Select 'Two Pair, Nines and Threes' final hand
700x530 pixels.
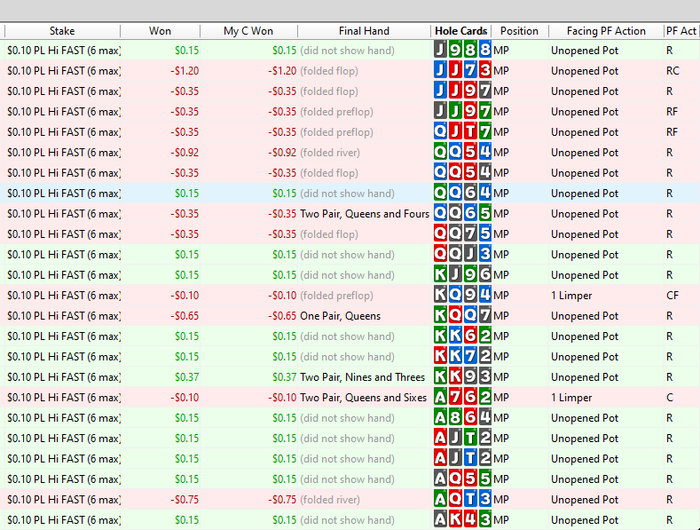click(x=362, y=377)
